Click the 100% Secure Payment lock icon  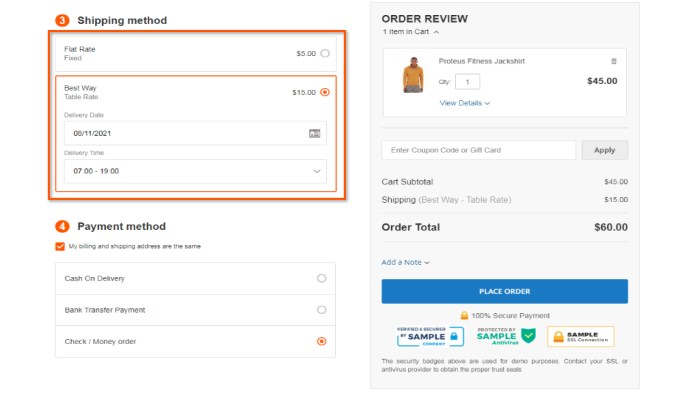click(x=464, y=316)
